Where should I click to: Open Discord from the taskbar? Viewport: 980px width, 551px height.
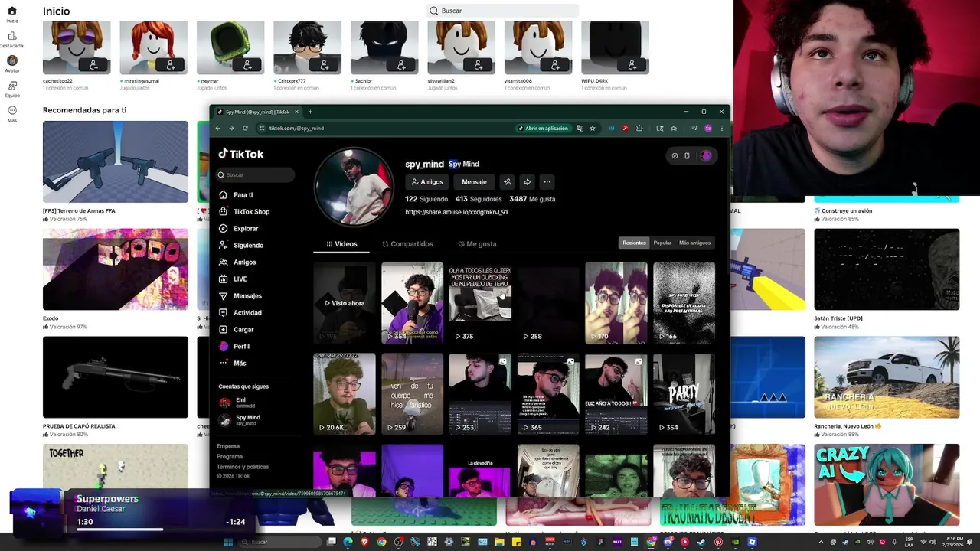point(668,542)
